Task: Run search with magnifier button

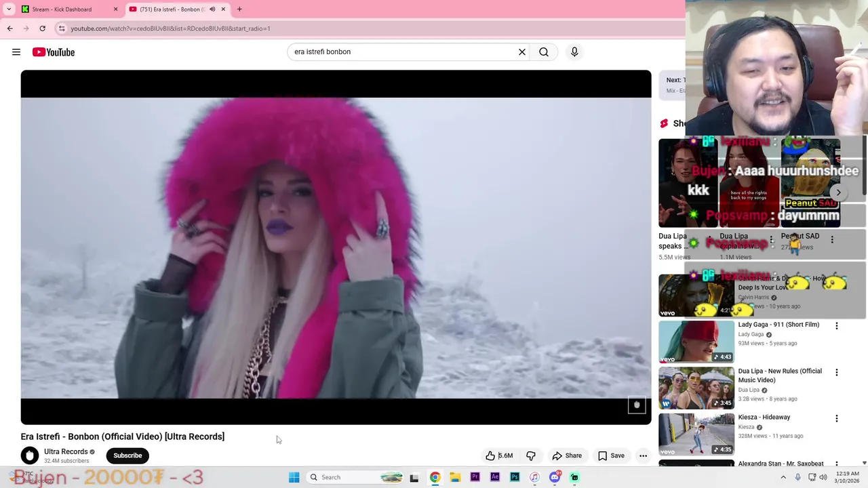Action: [x=544, y=52]
